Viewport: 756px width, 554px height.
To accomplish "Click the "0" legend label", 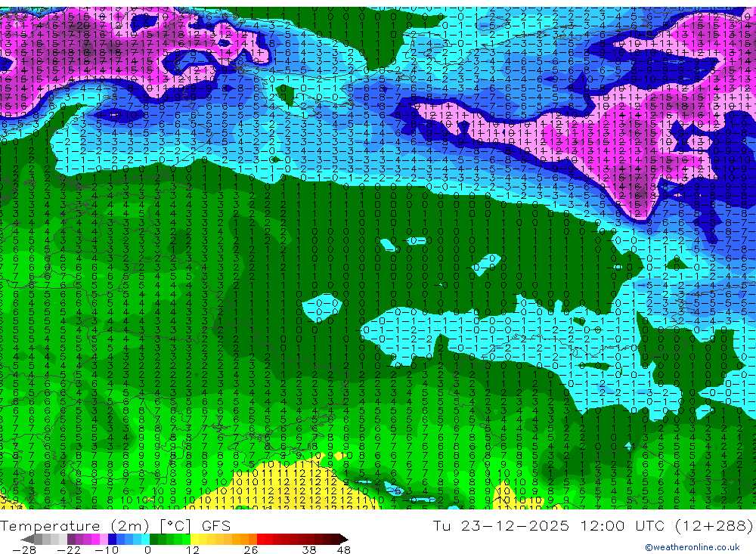I will click(147, 550).
